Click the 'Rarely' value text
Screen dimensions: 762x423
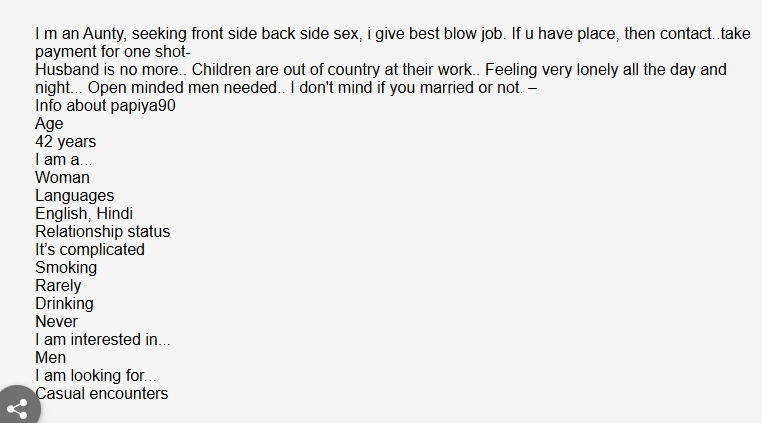pyautogui.click(x=58, y=285)
